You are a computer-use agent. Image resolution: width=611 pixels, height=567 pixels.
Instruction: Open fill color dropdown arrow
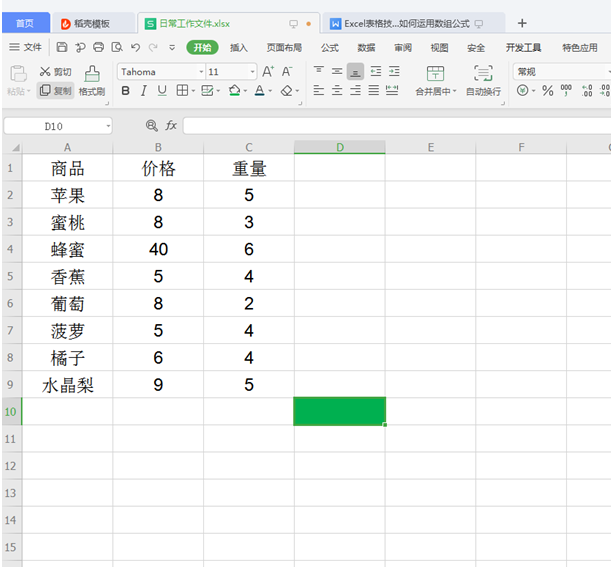245,91
